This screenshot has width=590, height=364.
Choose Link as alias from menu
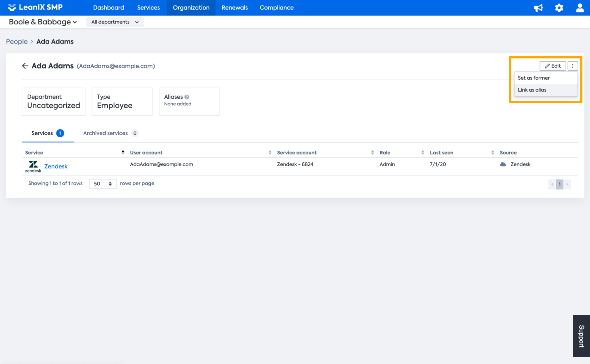pyautogui.click(x=546, y=90)
